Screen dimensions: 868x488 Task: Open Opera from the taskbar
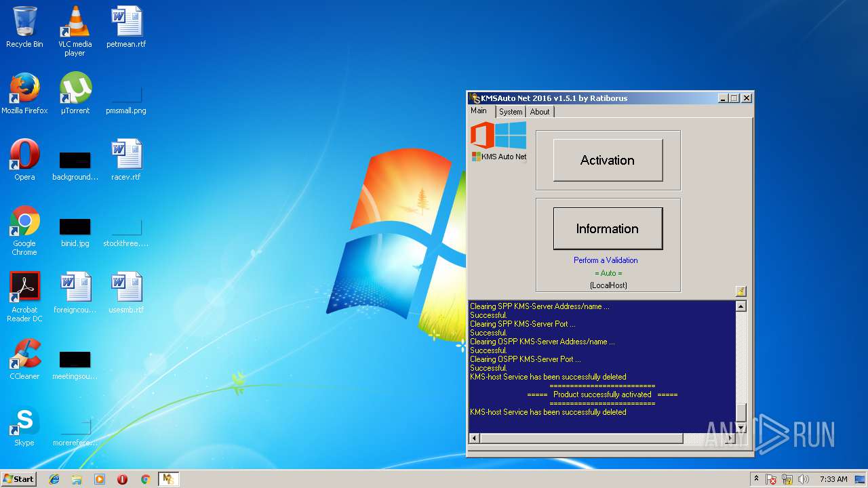tap(123, 479)
